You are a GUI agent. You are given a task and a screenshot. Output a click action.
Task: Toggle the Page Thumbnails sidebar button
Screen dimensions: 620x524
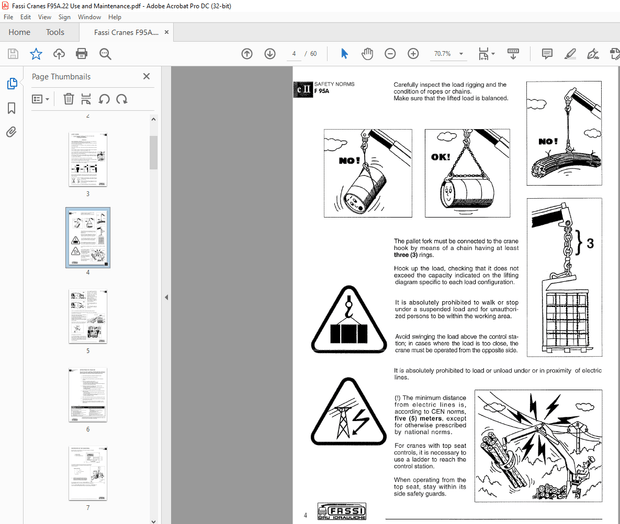pyautogui.click(x=11, y=84)
